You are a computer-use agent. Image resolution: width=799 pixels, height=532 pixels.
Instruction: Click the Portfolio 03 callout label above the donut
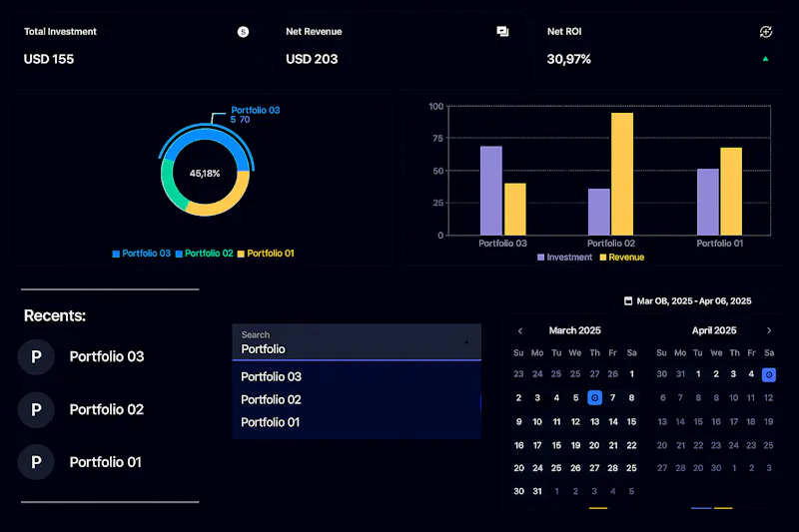[256, 110]
